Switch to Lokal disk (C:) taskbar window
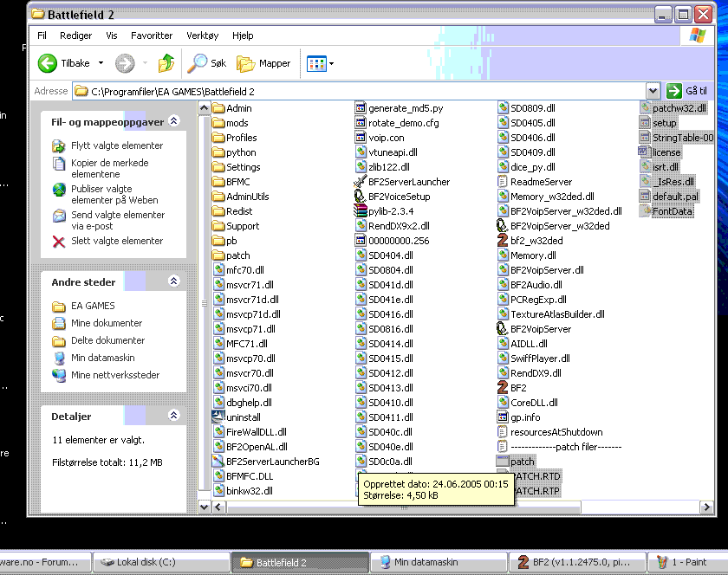 click(147, 563)
